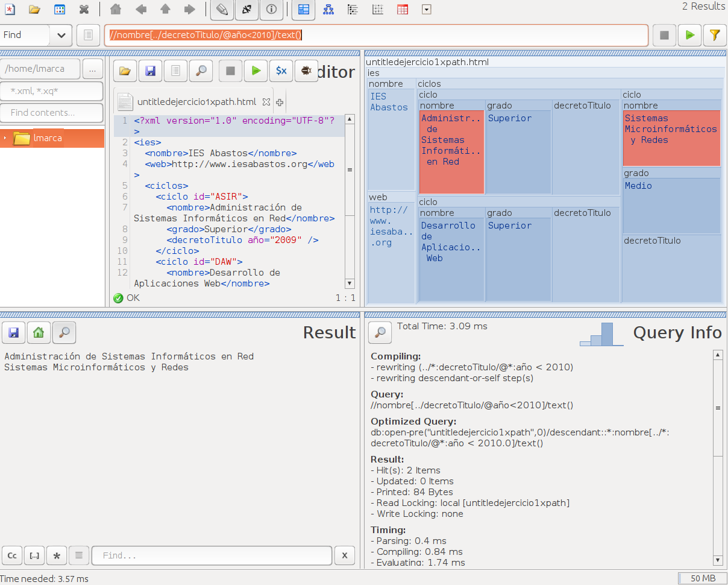Open the small dropdown arrow ending the top toolbar
This screenshot has height=585, width=728.
pos(426,9)
